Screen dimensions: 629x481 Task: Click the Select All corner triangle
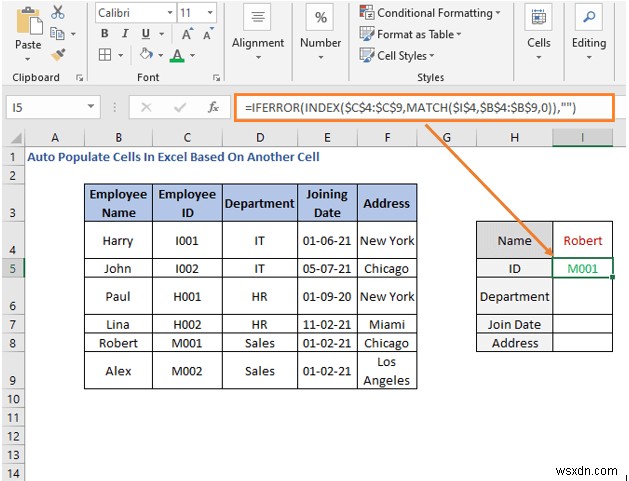click(x=16, y=138)
